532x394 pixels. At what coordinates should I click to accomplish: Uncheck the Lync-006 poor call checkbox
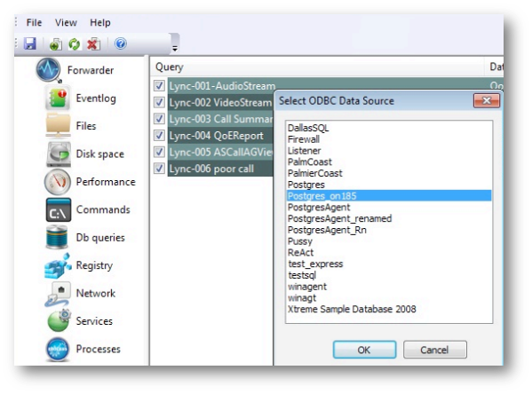(159, 169)
